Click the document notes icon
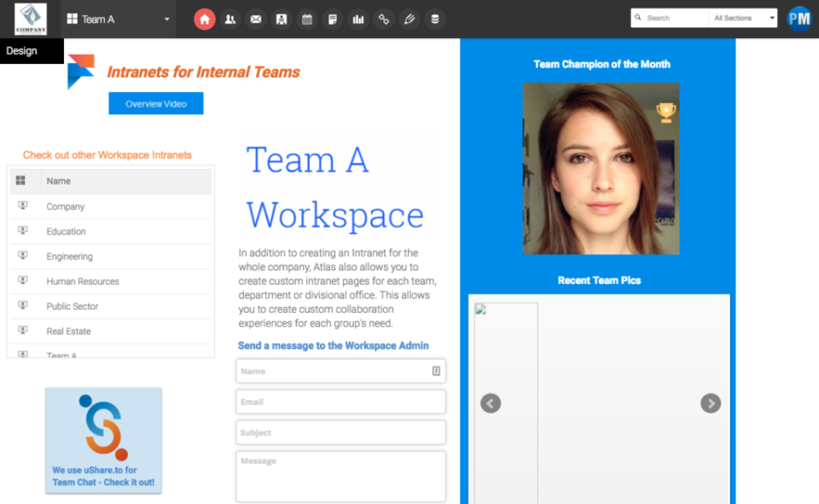Screen dimensions: 819x504 point(333,19)
